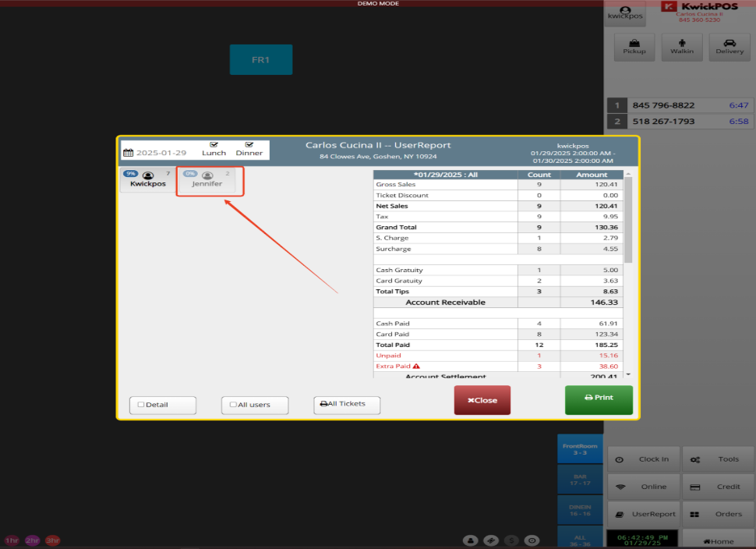Click the Clock In button
The image size is (756, 549).
click(x=644, y=459)
